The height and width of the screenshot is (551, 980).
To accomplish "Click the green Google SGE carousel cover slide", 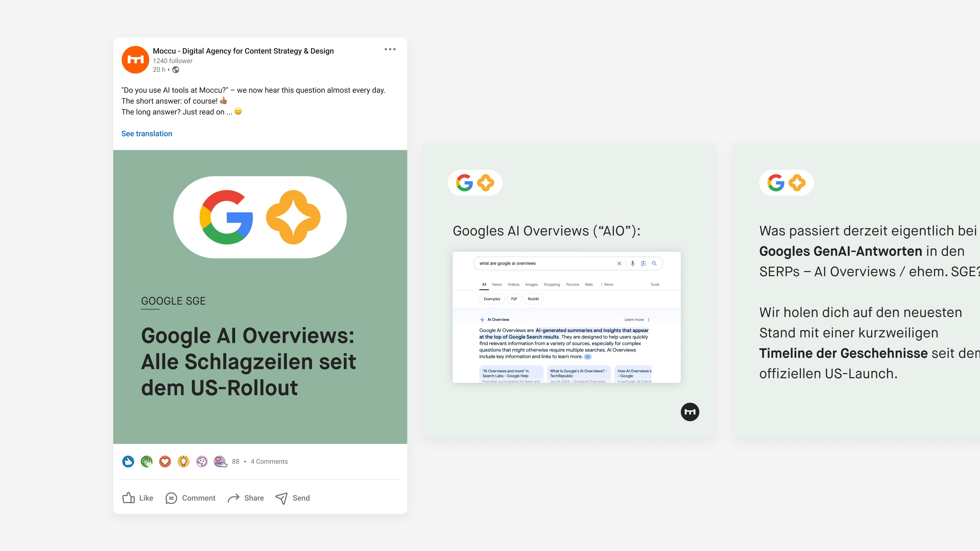I will [260, 297].
